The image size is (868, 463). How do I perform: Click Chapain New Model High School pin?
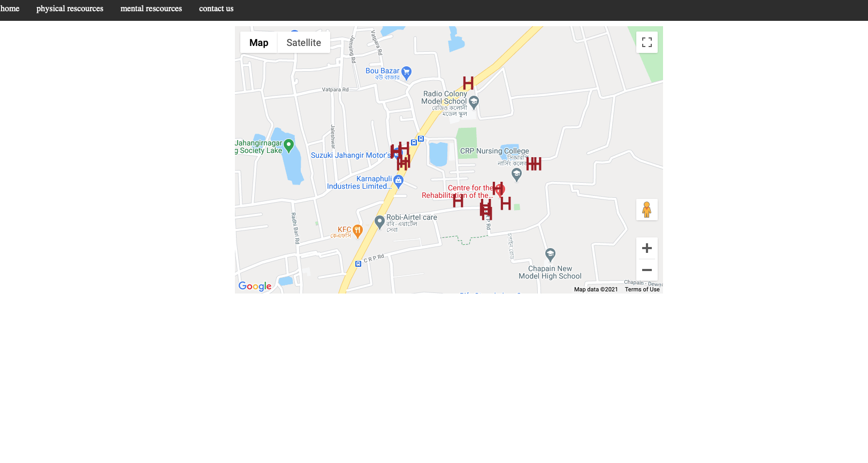(550, 254)
